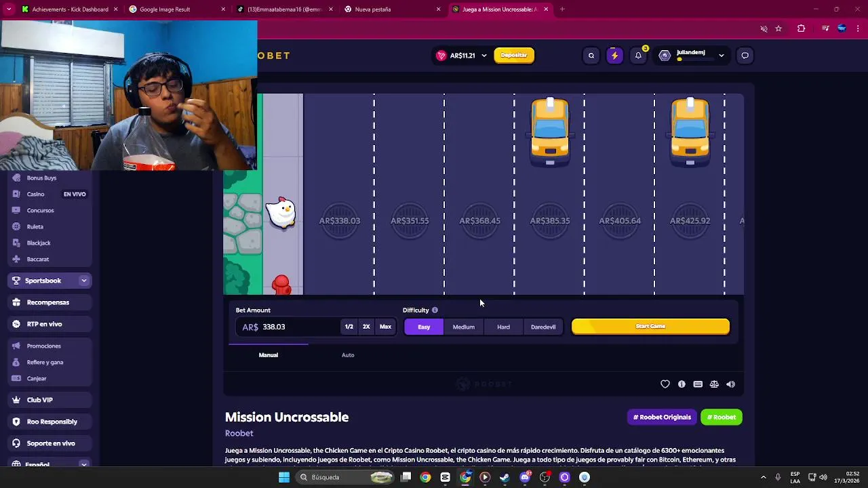Open the browser tab search dropdown arrow
Viewport: 868px width, 488px height.
9,9
